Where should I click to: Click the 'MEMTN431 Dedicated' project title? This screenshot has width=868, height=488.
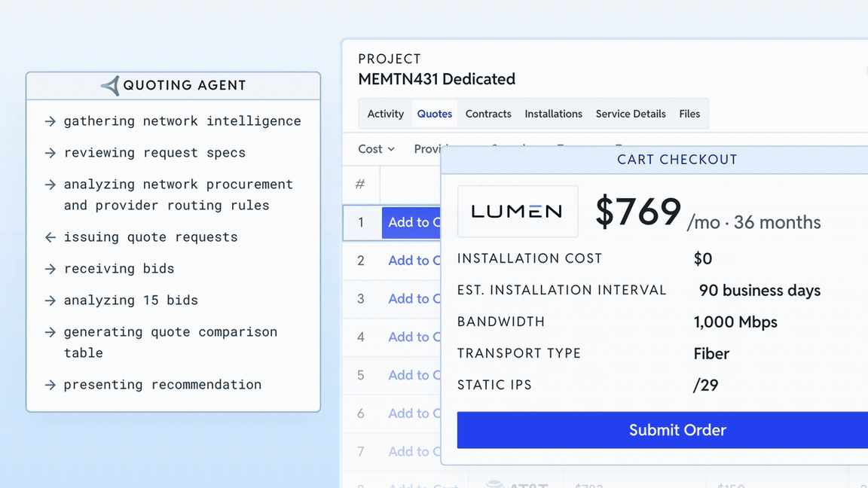pyautogui.click(x=437, y=79)
